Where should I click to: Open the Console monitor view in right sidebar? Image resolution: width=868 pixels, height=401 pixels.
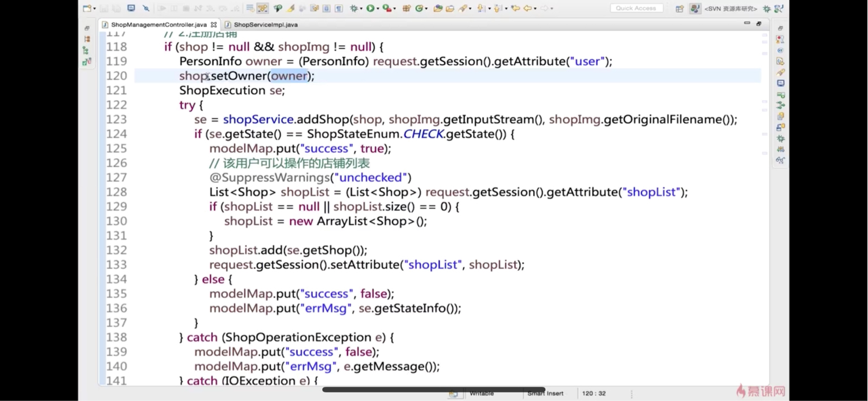(x=780, y=83)
